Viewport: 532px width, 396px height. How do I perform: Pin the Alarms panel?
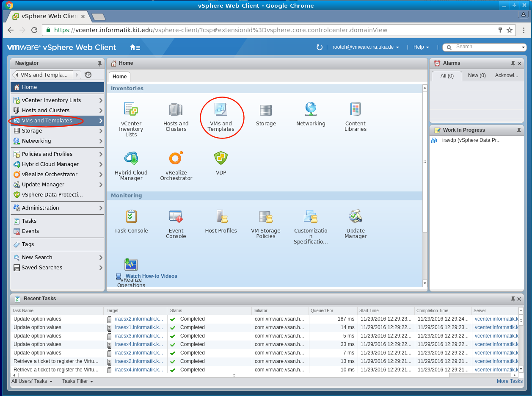(513, 64)
